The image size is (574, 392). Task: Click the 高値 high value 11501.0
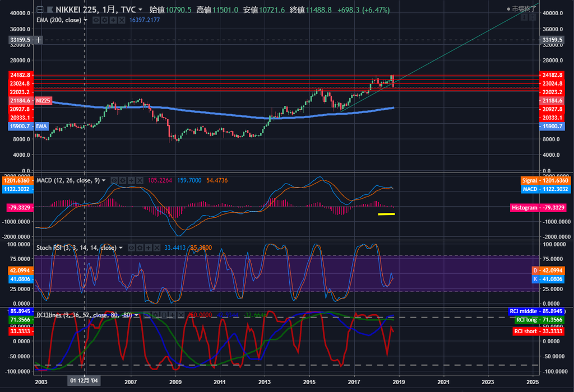pos(225,10)
